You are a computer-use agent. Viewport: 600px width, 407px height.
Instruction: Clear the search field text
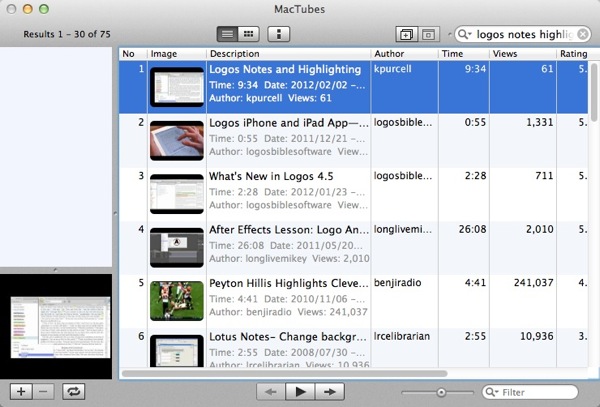click(x=582, y=34)
